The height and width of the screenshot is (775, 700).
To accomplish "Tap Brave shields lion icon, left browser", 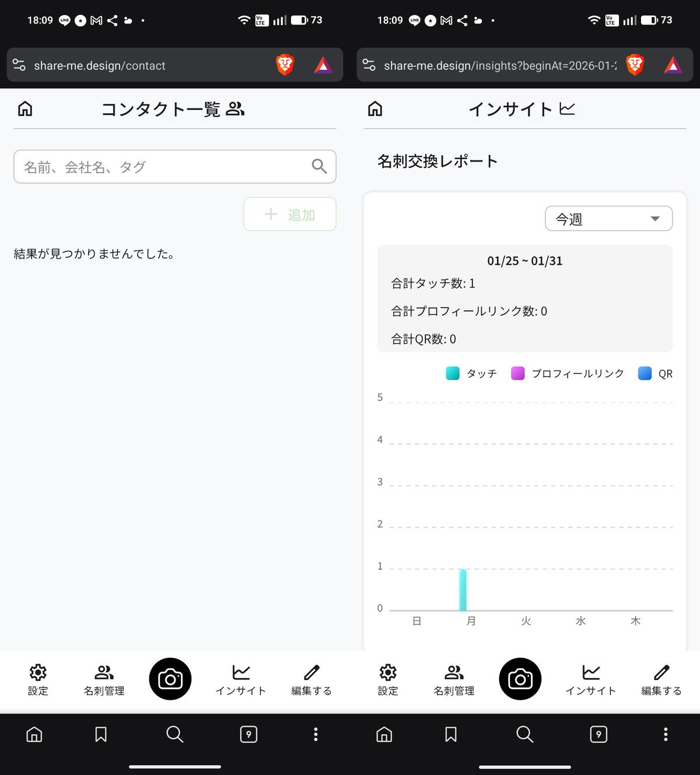I will pos(285,64).
